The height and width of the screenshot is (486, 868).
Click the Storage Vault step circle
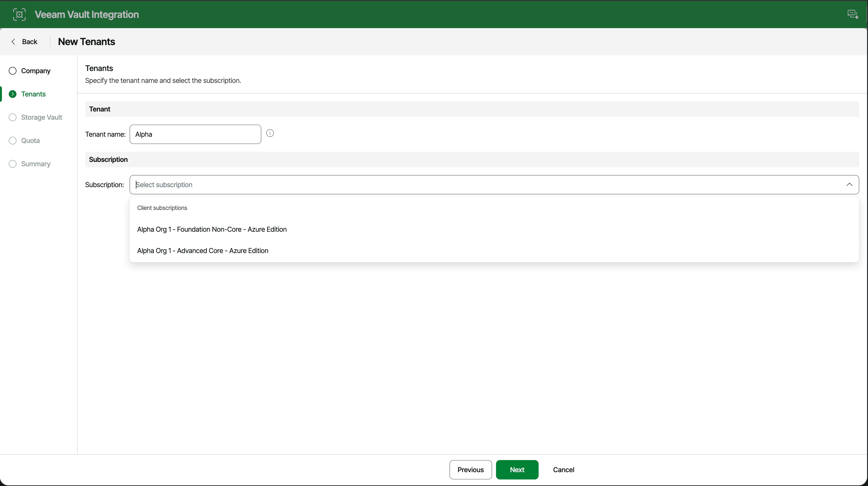(12, 117)
